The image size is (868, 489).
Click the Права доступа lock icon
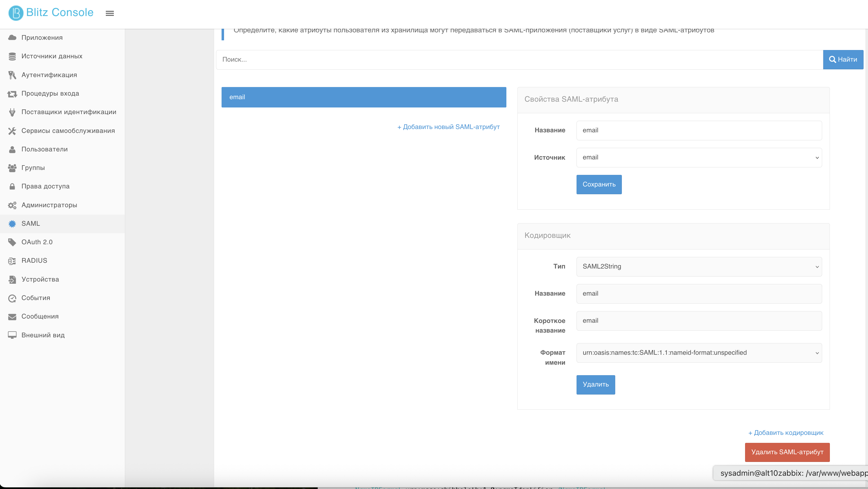click(12, 186)
